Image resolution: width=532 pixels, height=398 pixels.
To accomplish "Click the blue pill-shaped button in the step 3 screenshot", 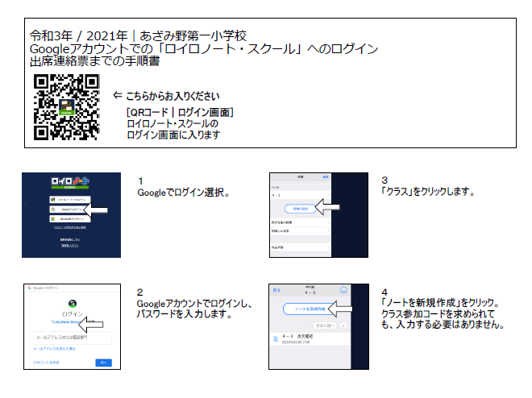I will pyautogui.click(x=301, y=209).
